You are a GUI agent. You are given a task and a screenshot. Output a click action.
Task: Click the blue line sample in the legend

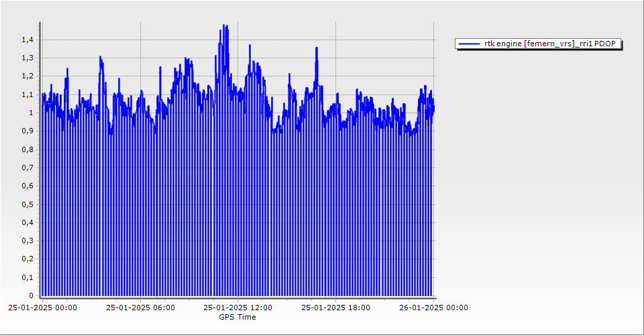coord(469,44)
